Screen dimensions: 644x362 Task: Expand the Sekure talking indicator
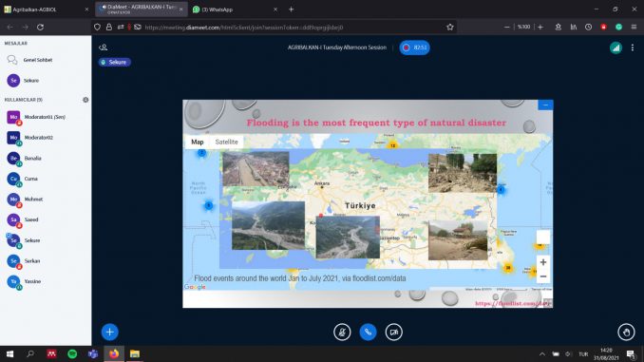[x=115, y=62]
